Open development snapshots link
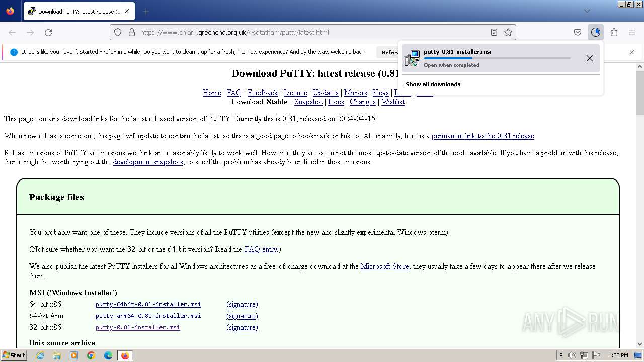 click(x=148, y=162)
